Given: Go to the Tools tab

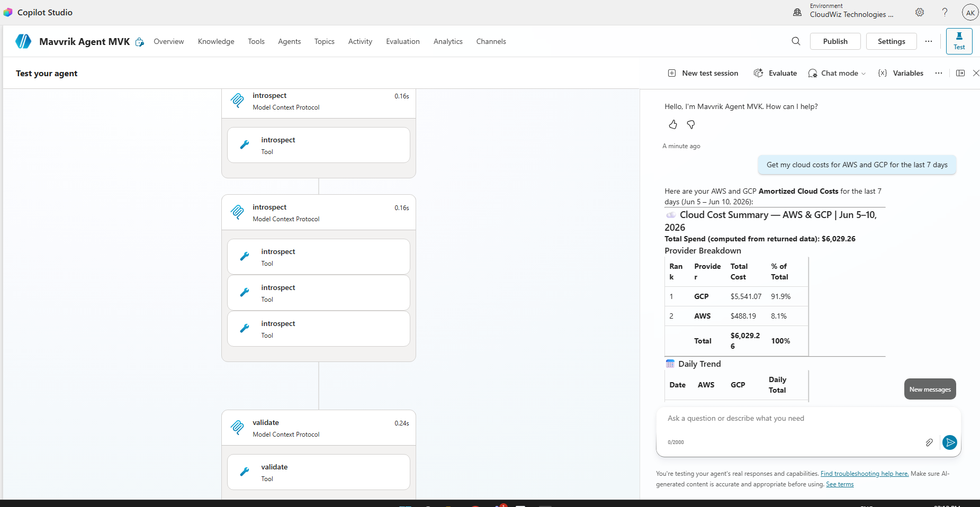Looking at the screenshot, I should (256, 41).
